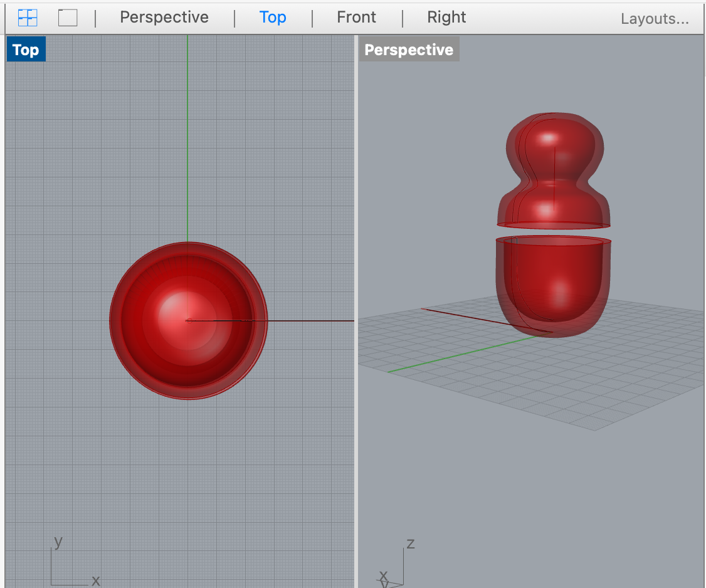
Task: Click the blue Top tab label
Action: pyautogui.click(x=273, y=17)
